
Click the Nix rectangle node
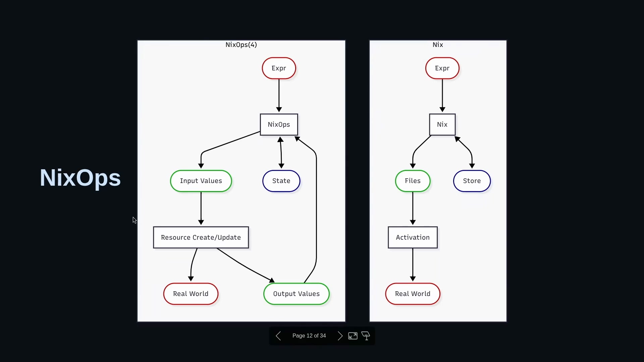[442, 125]
